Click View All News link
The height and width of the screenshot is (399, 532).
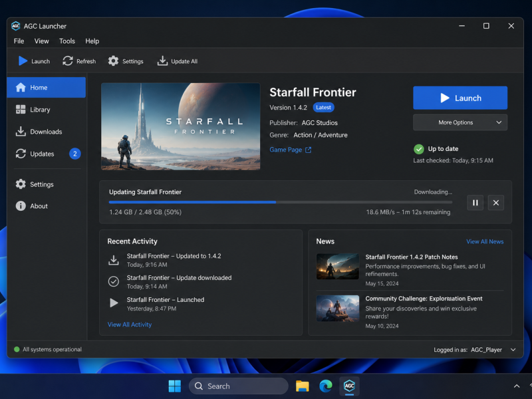[x=485, y=241]
